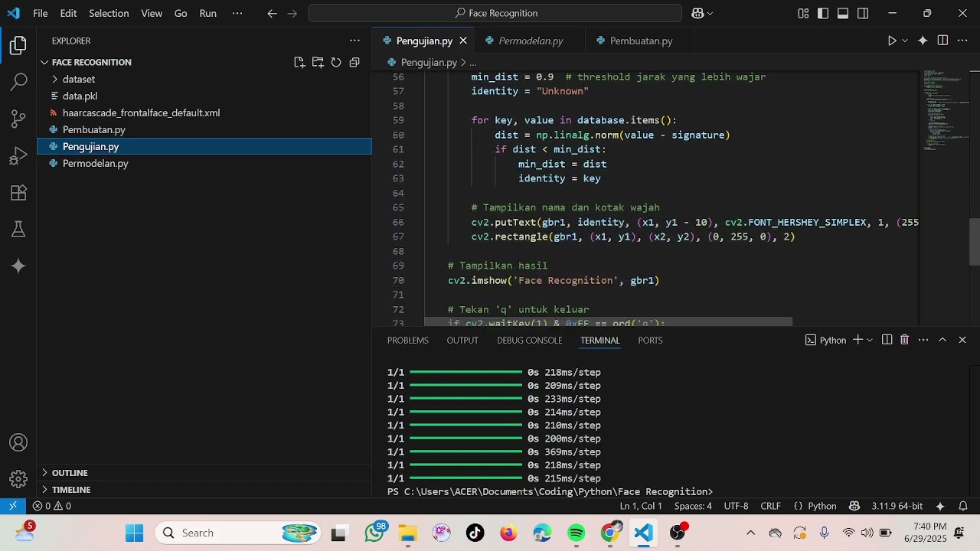Open the Extensions view
Viewport: 980px width, 551px height.
(18, 193)
